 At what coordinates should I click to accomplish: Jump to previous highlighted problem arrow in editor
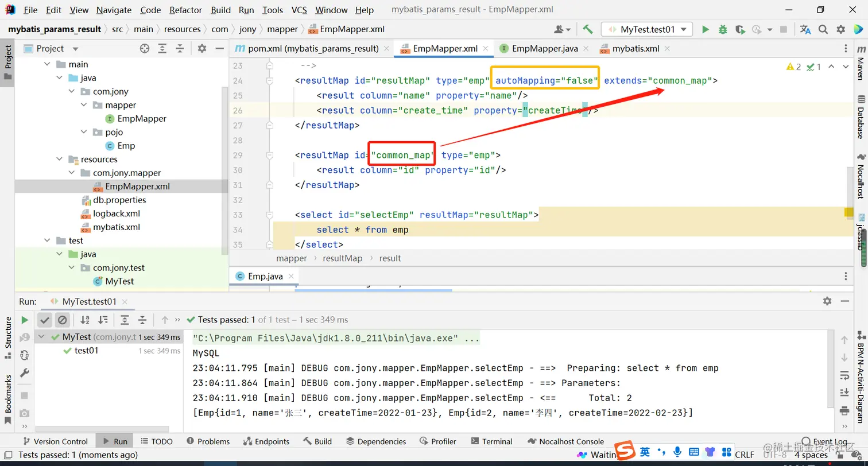point(832,67)
